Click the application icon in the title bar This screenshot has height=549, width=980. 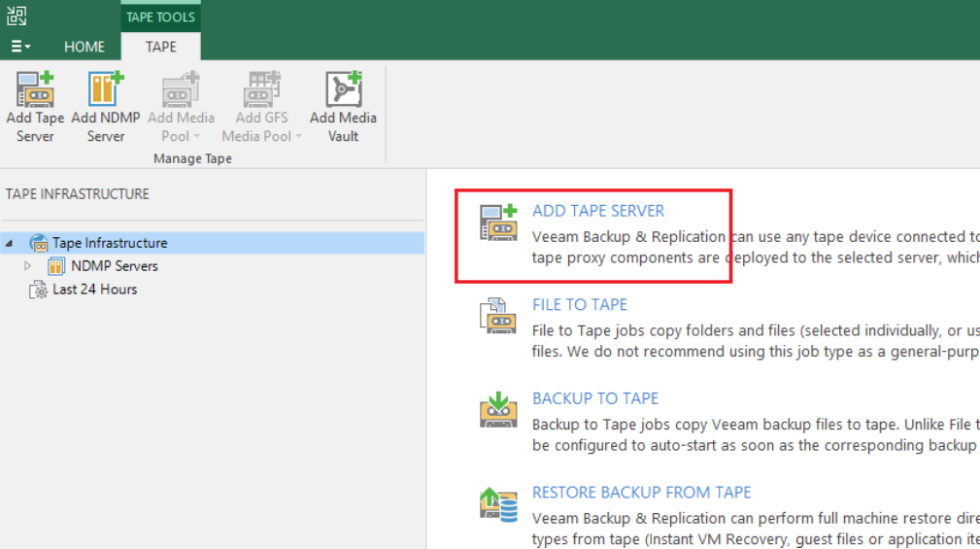click(x=17, y=16)
